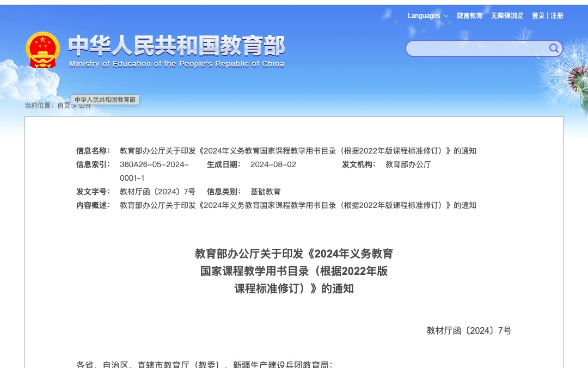Select 教材厅函〔2024〕7号 in info table
The width and height of the screenshot is (588, 368).
click(x=157, y=192)
